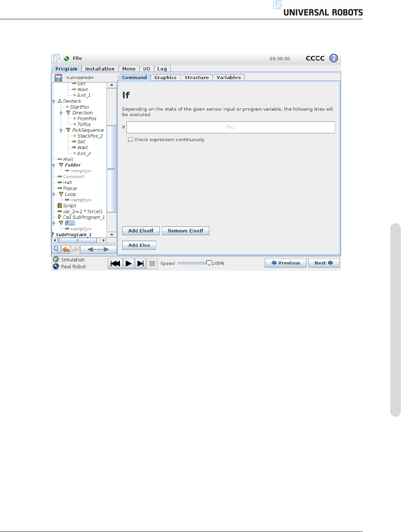
Task: Click the stop program button
Action: coord(152,264)
